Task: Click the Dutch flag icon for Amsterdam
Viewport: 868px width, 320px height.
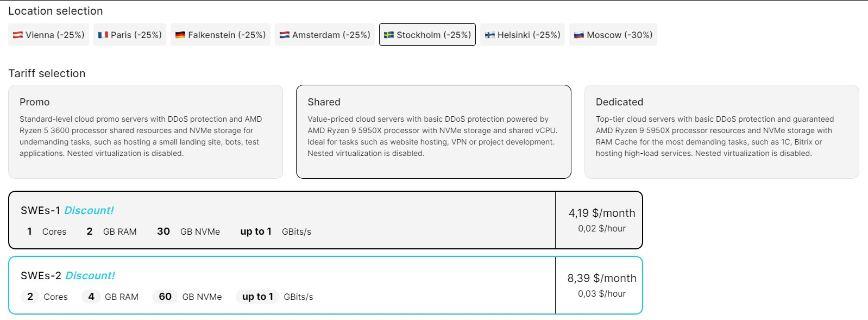Action: point(285,35)
